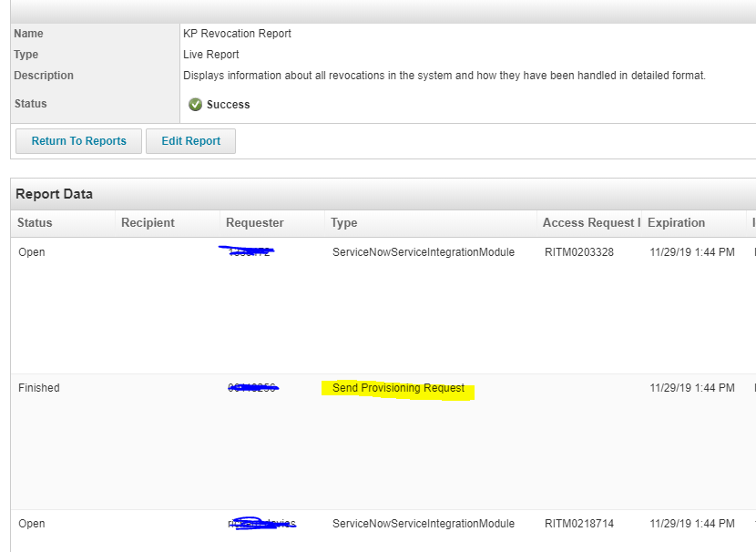Click the KP Revocation Report name value

[x=237, y=34]
